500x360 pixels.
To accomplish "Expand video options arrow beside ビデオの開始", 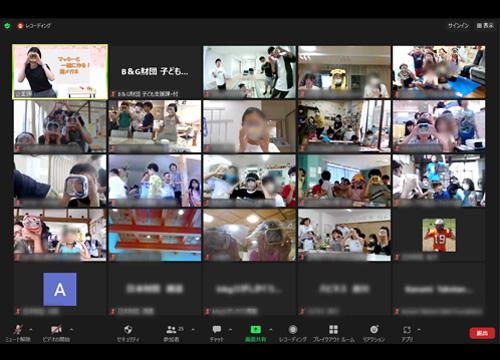I will (71, 330).
